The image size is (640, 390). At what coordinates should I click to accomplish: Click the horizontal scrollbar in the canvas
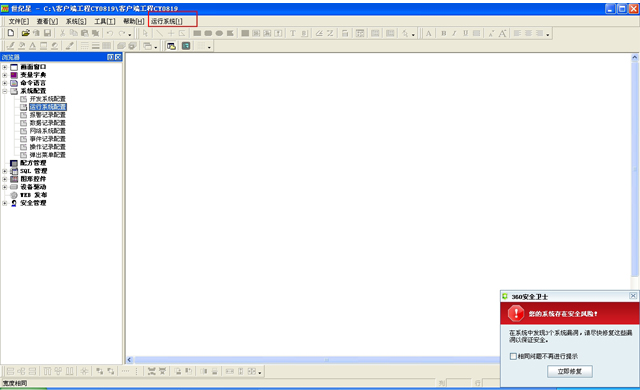click(313, 360)
